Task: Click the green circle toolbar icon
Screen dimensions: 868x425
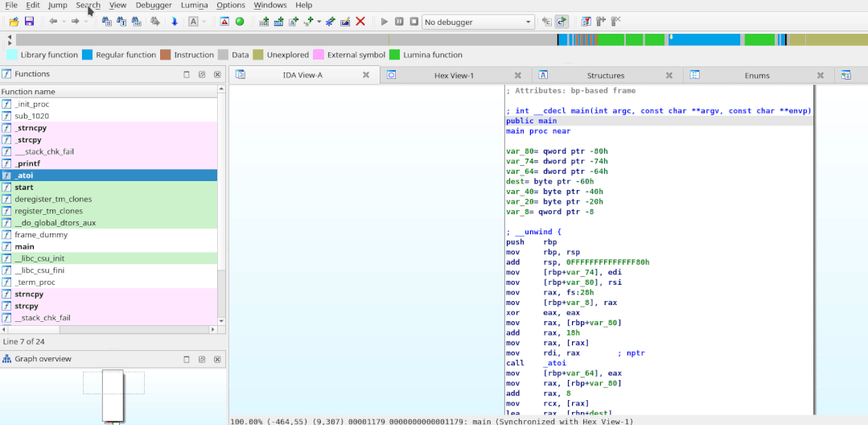Action: [240, 21]
